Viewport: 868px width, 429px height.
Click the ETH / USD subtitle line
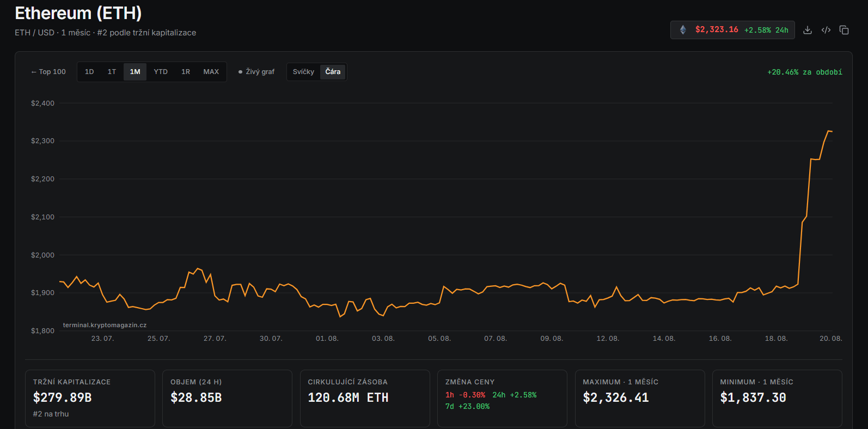tap(105, 33)
